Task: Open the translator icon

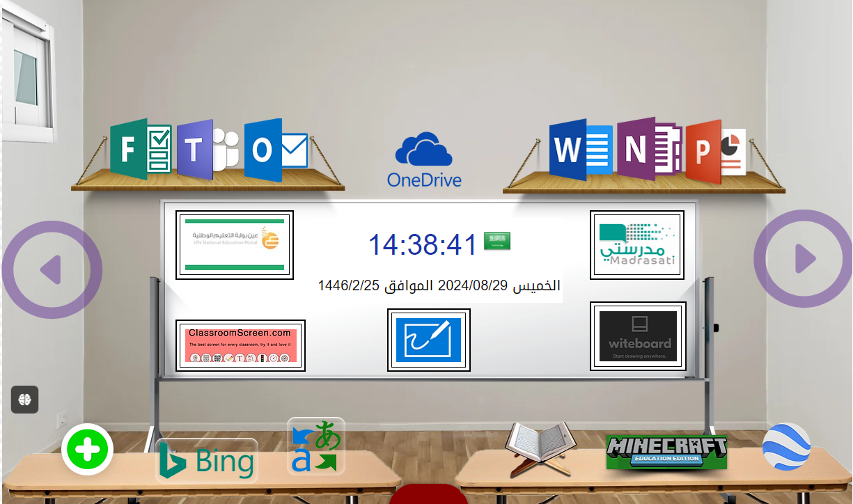Action: [316, 446]
